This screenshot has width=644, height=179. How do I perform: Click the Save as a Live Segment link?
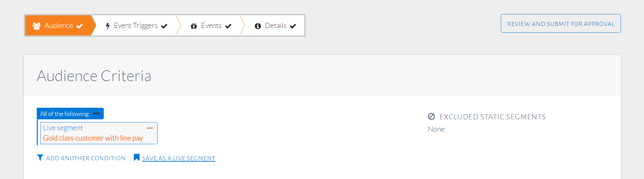tap(179, 158)
